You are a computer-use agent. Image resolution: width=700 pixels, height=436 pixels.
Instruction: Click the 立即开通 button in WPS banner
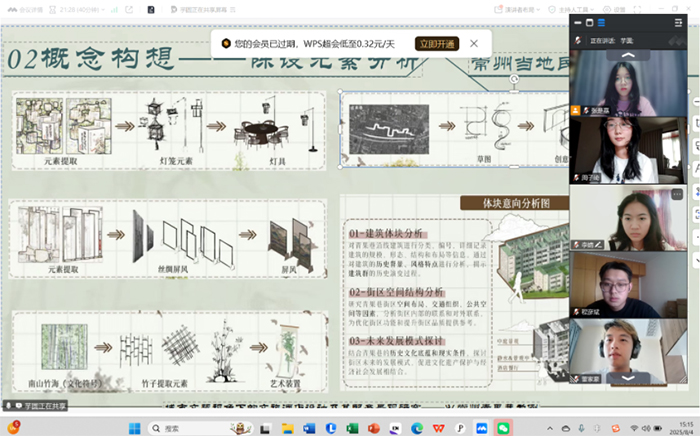[437, 44]
